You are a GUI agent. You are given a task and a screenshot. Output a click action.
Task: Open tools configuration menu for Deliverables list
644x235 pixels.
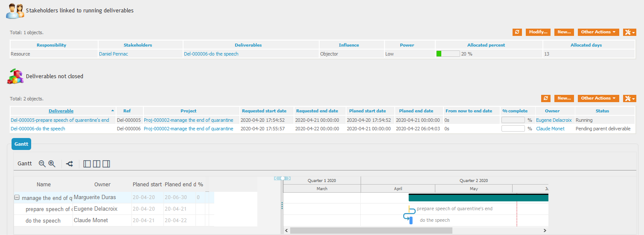pos(629,98)
